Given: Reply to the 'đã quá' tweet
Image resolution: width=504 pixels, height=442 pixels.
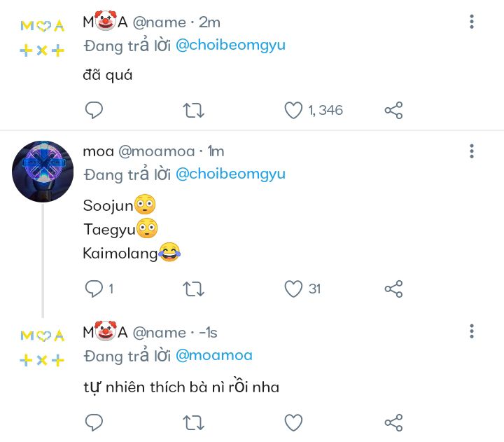Looking at the screenshot, I should pos(94,110).
